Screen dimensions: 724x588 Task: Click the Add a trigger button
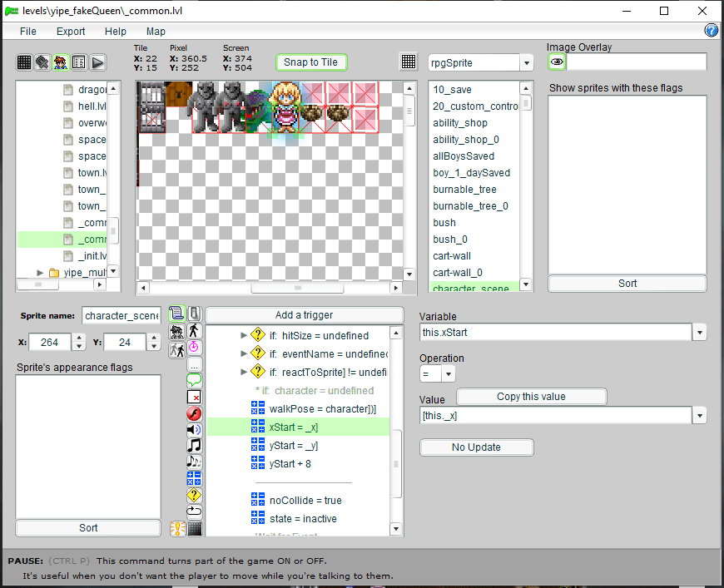point(304,315)
